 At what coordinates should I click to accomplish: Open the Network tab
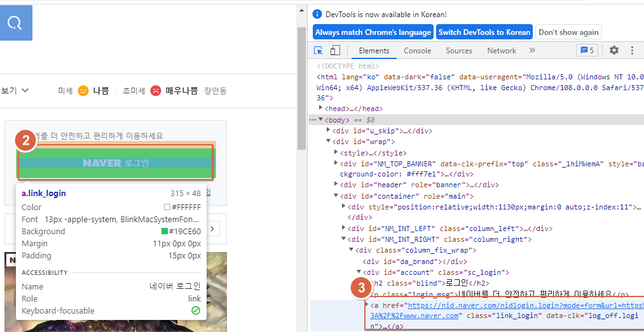[x=502, y=50]
